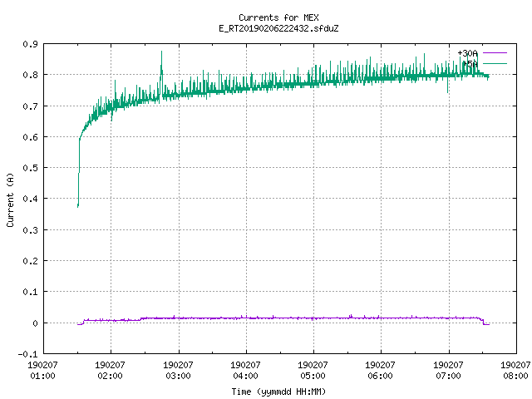Click the 190207 01:00 x-axis tick label
The image size is (532, 399).
[x=42, y=371]
